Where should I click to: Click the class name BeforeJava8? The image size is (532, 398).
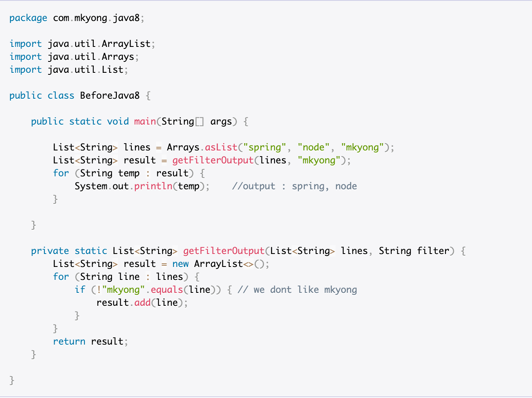pyautogui.click(x=110, y=95)
